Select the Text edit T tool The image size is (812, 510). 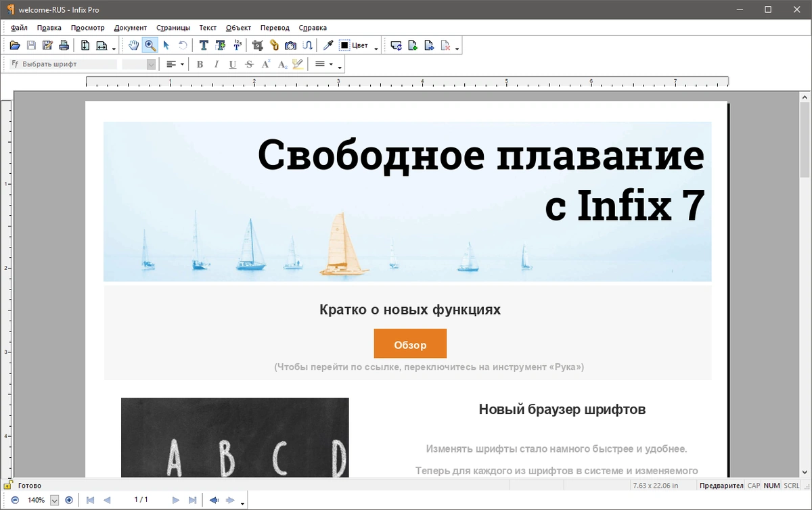pos(204,45)
